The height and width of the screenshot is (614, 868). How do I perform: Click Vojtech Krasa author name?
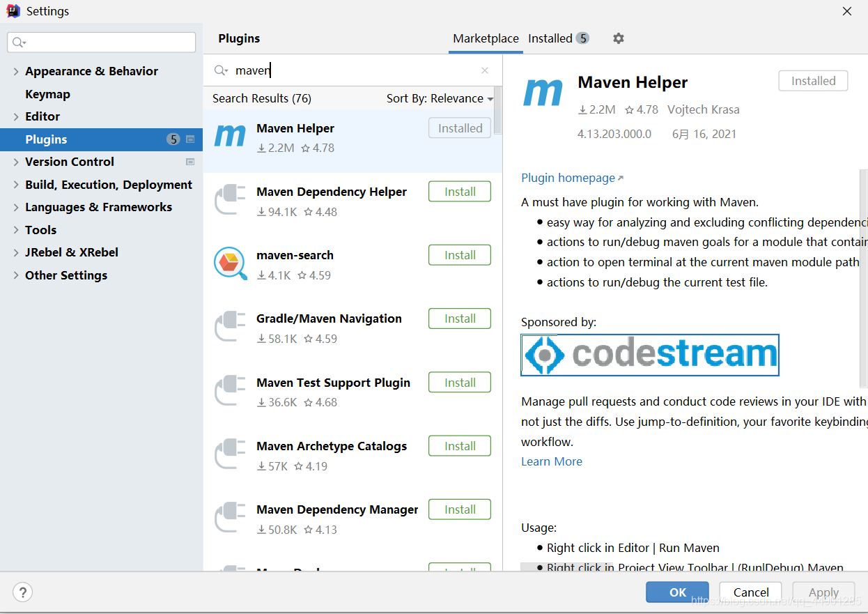click(x=704, y=109)
